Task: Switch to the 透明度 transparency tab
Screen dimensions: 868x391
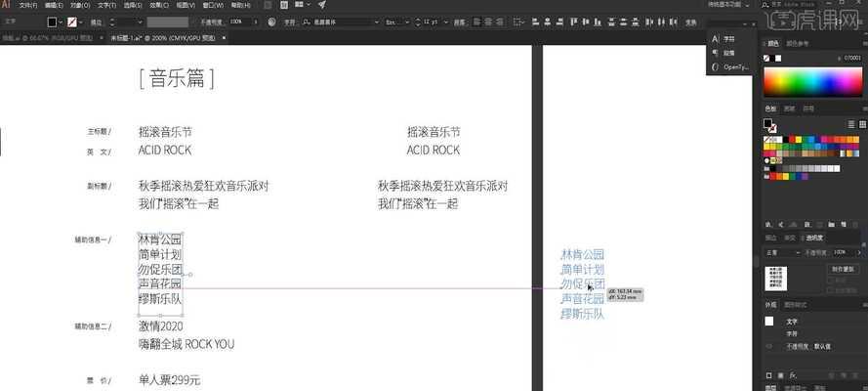Action: [x=813, y=238]
